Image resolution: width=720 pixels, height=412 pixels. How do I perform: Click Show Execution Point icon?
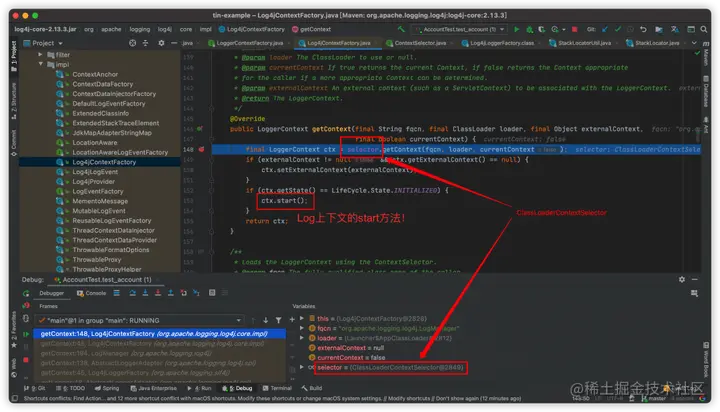pos(117,293)
